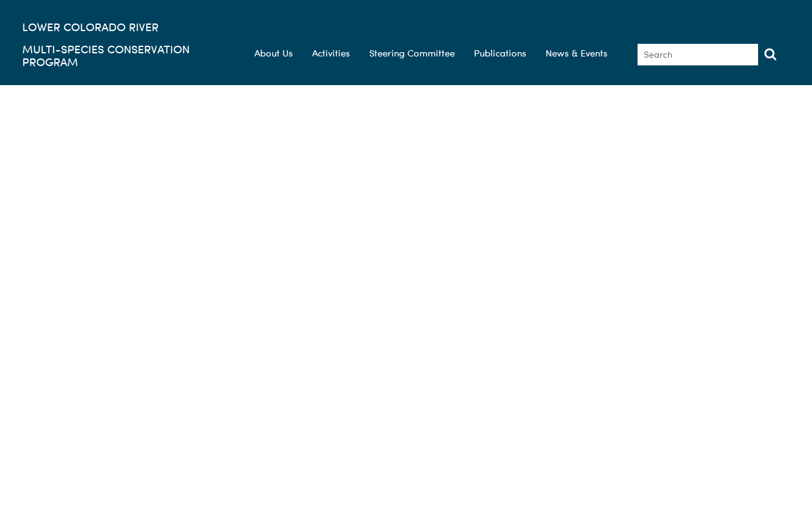
Task: Open the Publications menu
Action: coord(500,53)
